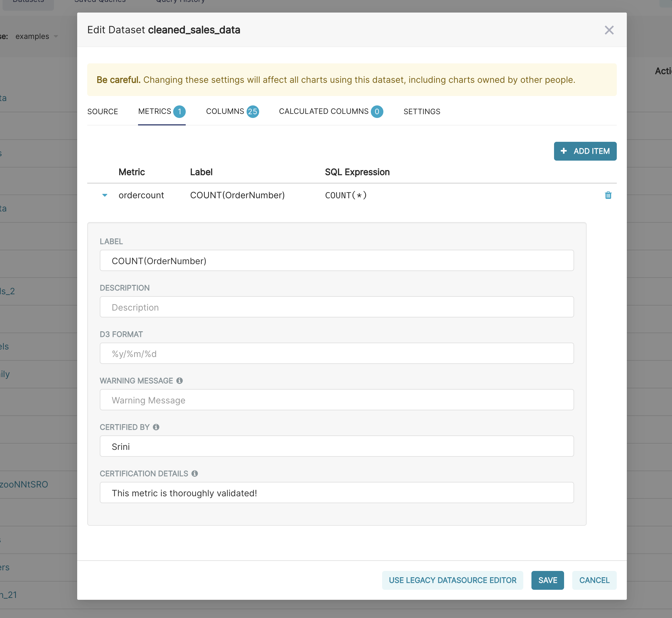Screen dimensions: 672x618
Task: Save the dataset changes
Action: 547,580
